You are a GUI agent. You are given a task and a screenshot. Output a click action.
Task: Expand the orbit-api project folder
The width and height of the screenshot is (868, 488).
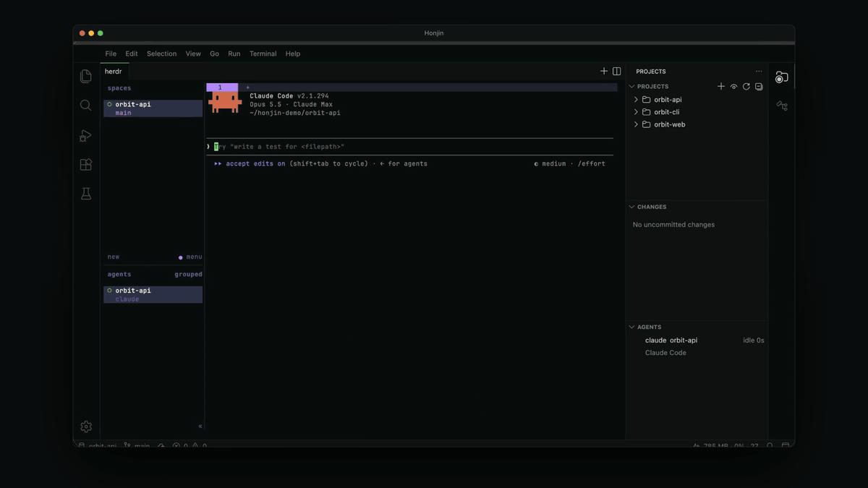click(x=636, y=100)
